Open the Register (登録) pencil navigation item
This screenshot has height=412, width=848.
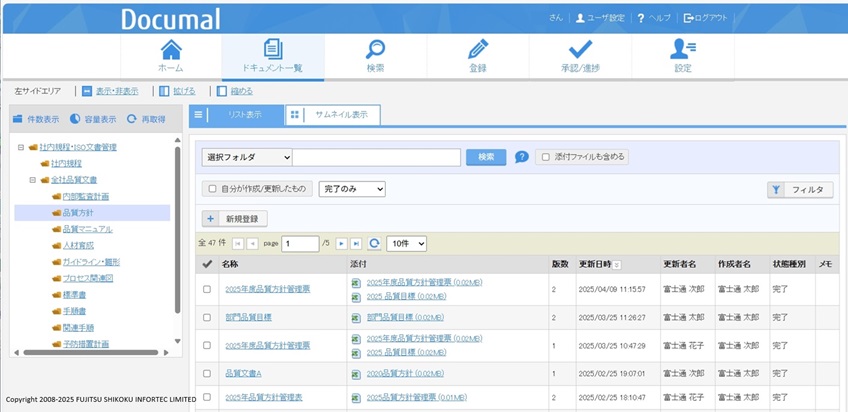pyautogui.click(x=478, y=57)
